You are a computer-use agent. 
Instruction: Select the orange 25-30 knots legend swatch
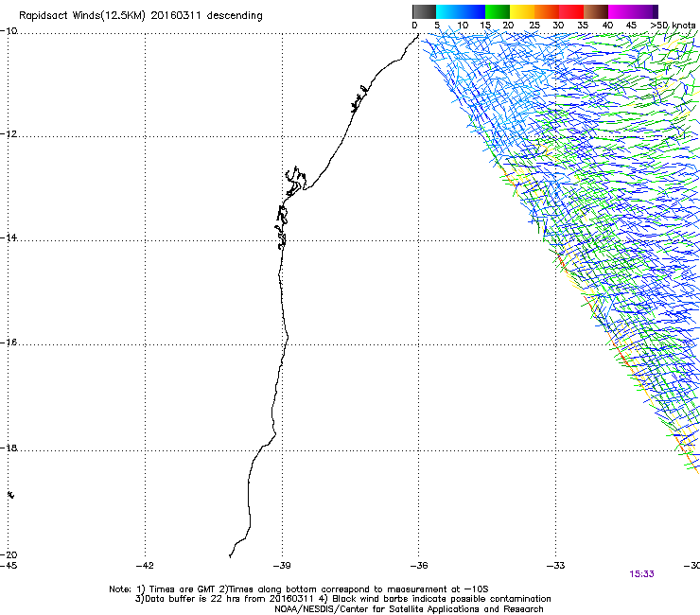[x=547, y=11]
